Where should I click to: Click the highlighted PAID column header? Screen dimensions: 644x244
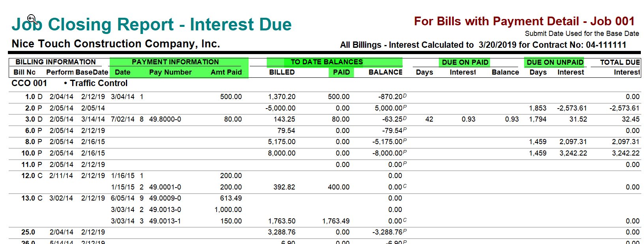tap(341, 72)
